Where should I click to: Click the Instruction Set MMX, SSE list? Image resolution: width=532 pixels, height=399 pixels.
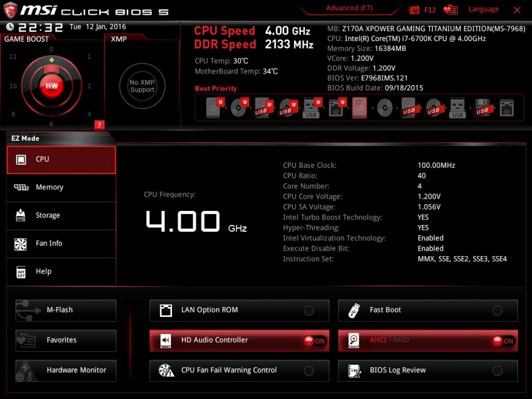tap(462, 259)
